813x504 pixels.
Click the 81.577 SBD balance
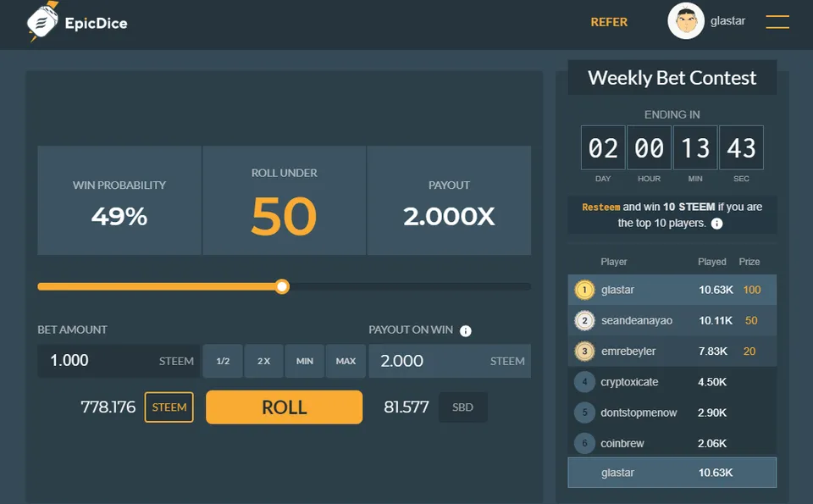(406, 407)
